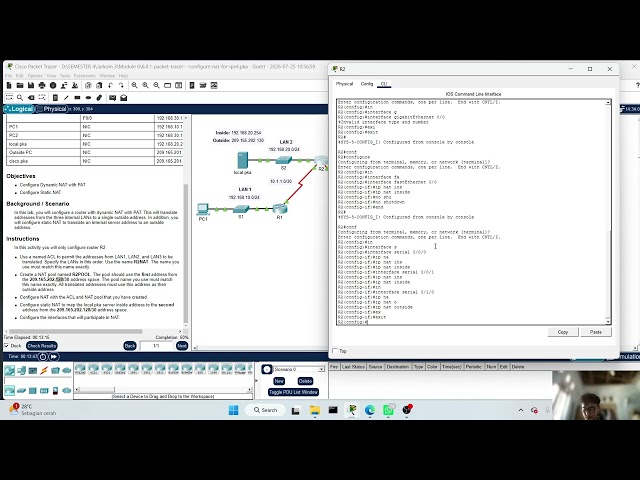Choose the Connections lightning-bolt category
The width and height of the screenshot is (640, 480).
point(44,370)
